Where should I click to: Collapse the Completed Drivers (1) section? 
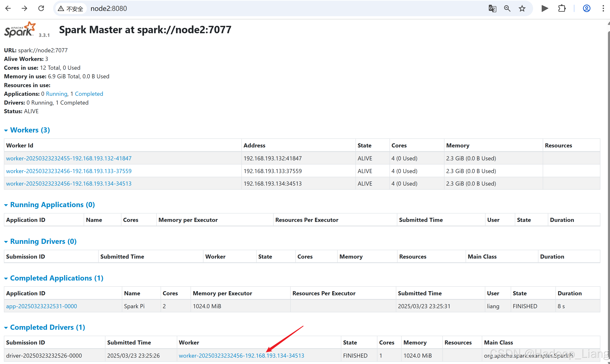coord(47,327)
